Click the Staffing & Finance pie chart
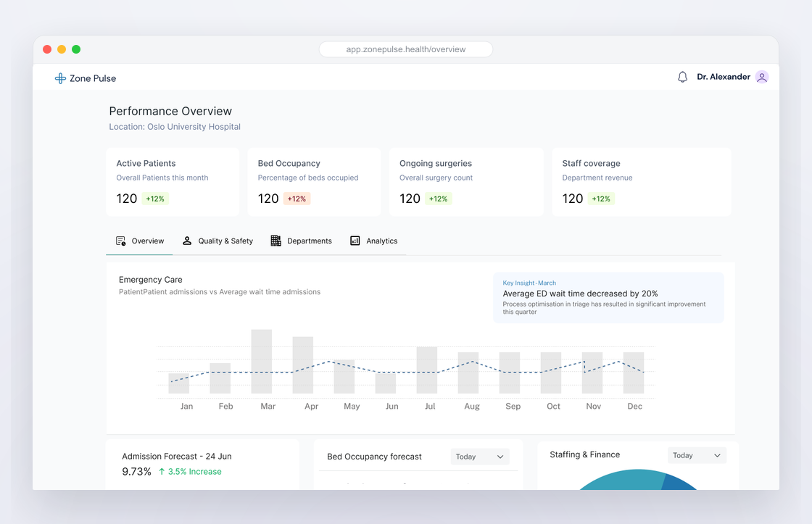 [638, 480]
